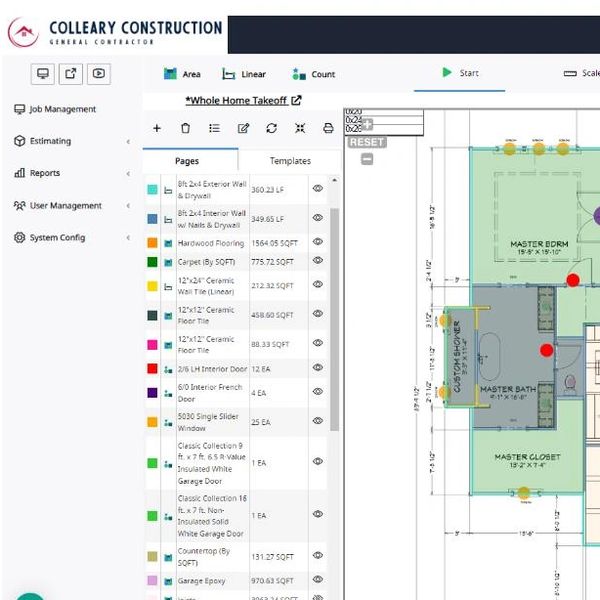This screenshot has width=600, height=600.
Task: Switch to the Templates tab
Action: [290, 161]
